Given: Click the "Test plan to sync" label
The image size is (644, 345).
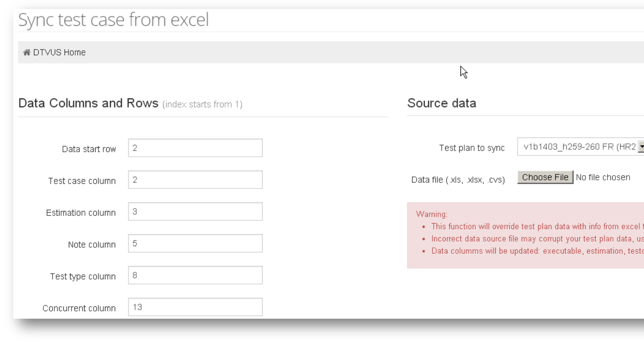Looking at the screenshot, I should point(472,148).
